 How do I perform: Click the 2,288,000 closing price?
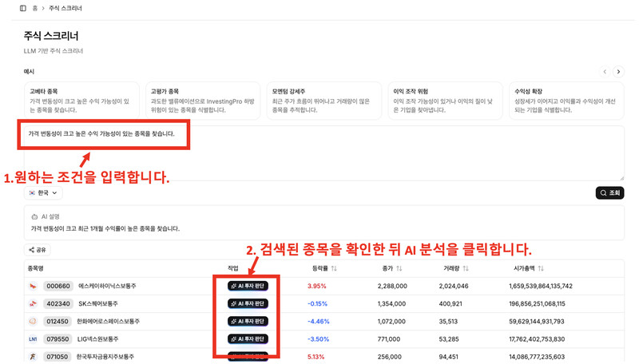click(x=392, y=286)
